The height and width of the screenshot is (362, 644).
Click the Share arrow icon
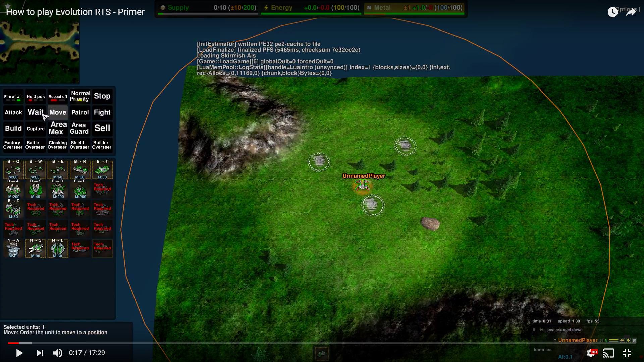[x=631, y=12]
